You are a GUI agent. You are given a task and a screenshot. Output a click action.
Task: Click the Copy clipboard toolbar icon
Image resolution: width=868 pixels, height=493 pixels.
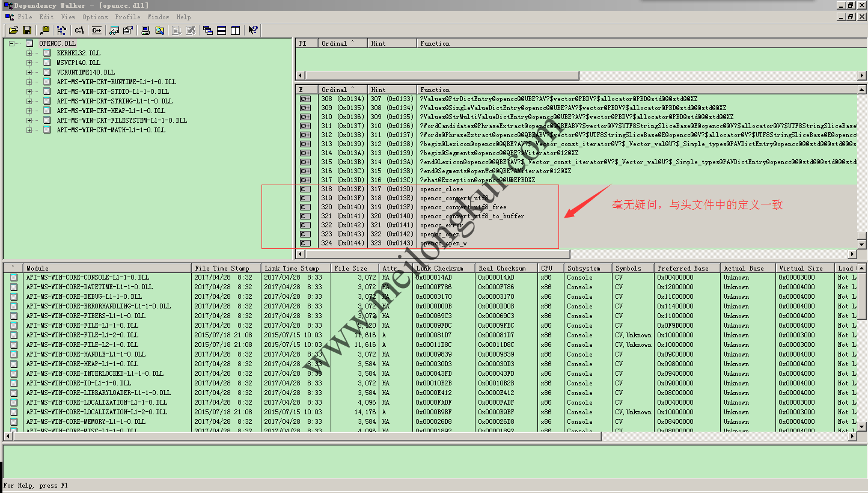click(x=45, y=30)
